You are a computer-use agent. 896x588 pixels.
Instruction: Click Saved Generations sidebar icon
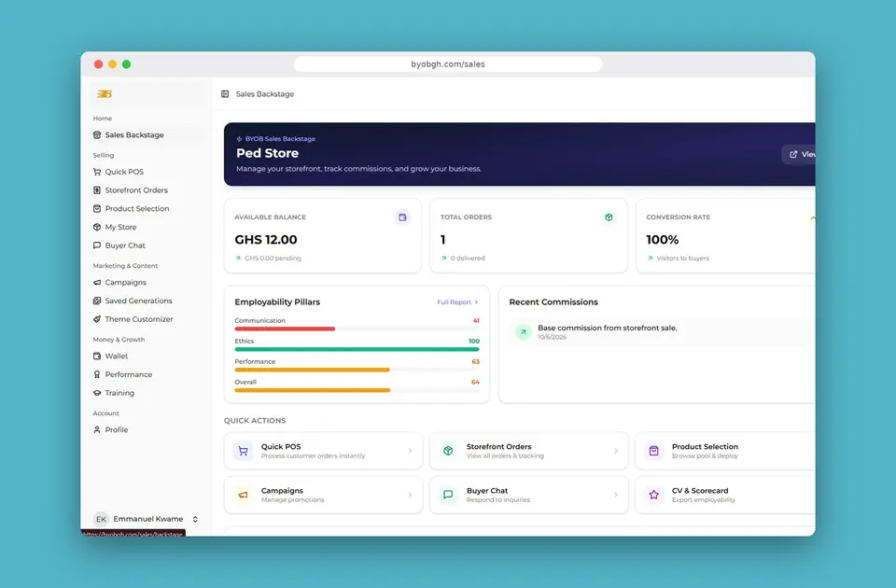(97, 301)
